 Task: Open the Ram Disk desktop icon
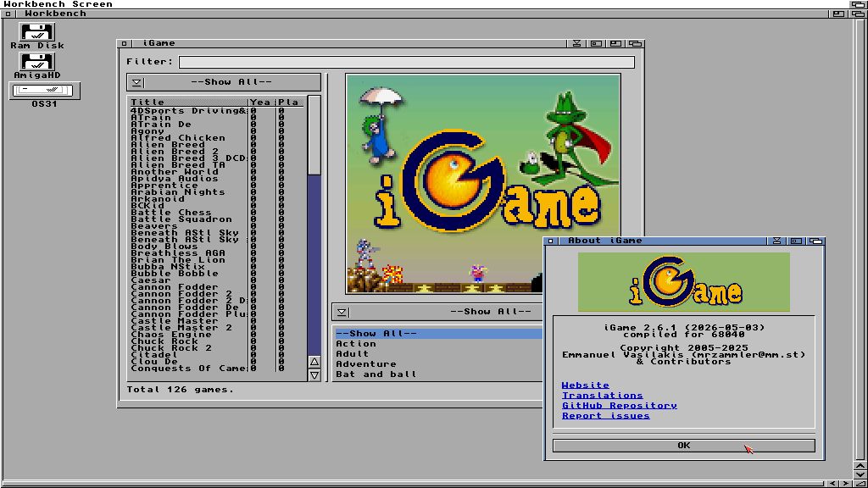pyautogui.click(x=37, y=32)
